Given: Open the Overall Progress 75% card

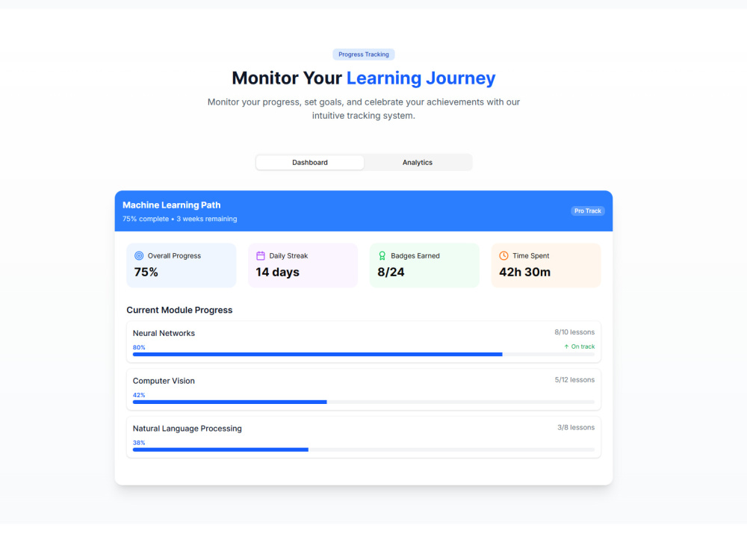Looking at the screenshot, I should 181,265.
